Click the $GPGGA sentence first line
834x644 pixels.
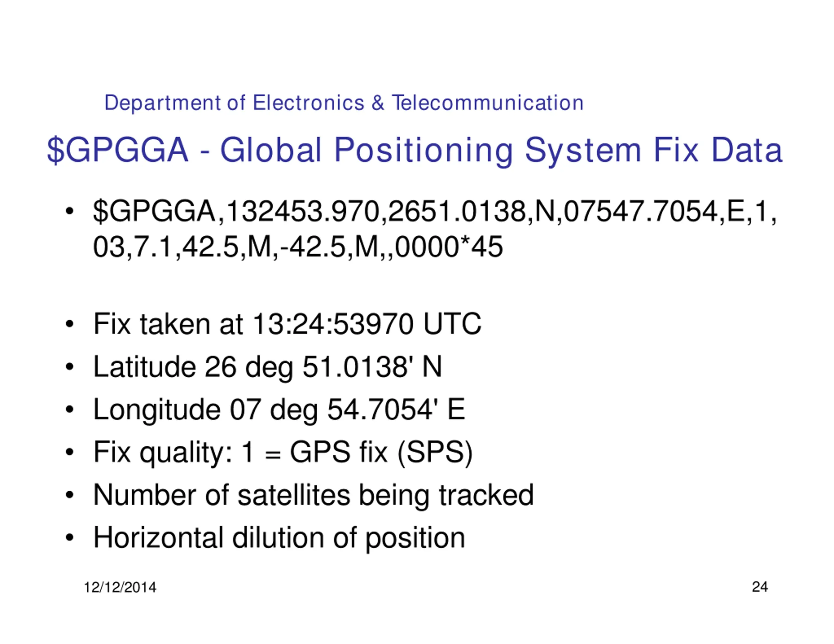click(435, 212)
